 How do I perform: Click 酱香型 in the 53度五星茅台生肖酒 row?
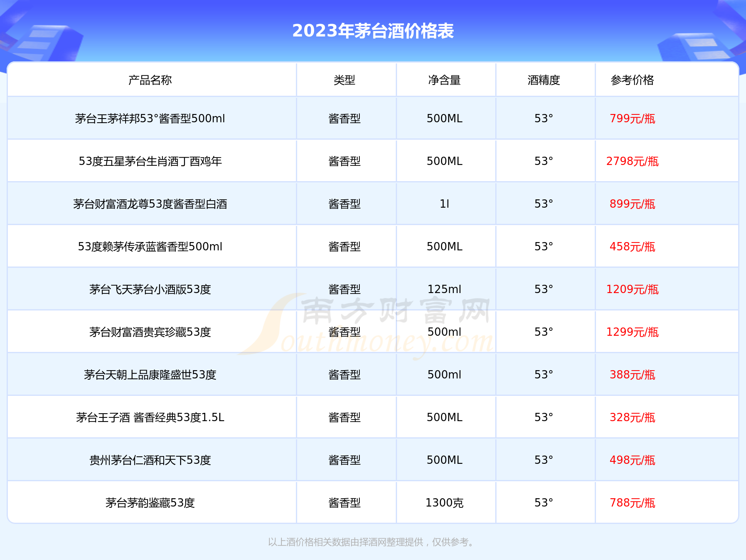pos(344,161)
